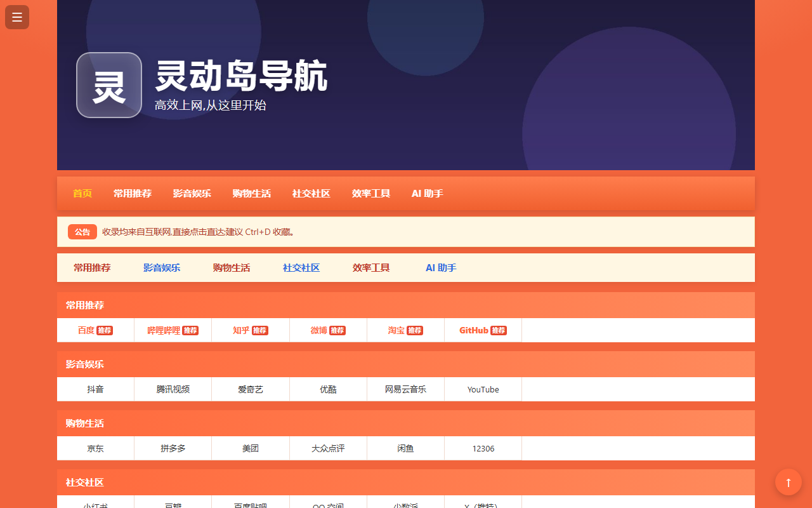Select 社交社区 in the orange navigation bar
This screenshot has width=812, height=508.
pyautogui.click(x=311, y=193)
